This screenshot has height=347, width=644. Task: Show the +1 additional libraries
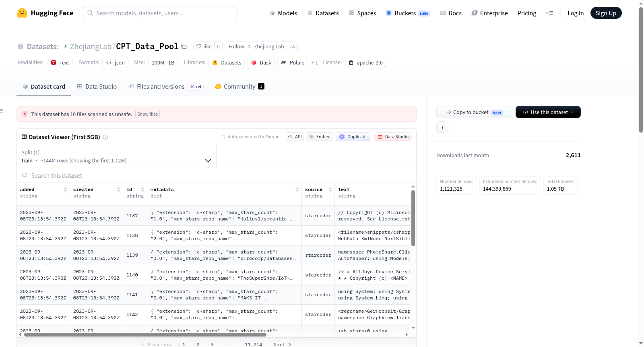coord(315,62)
